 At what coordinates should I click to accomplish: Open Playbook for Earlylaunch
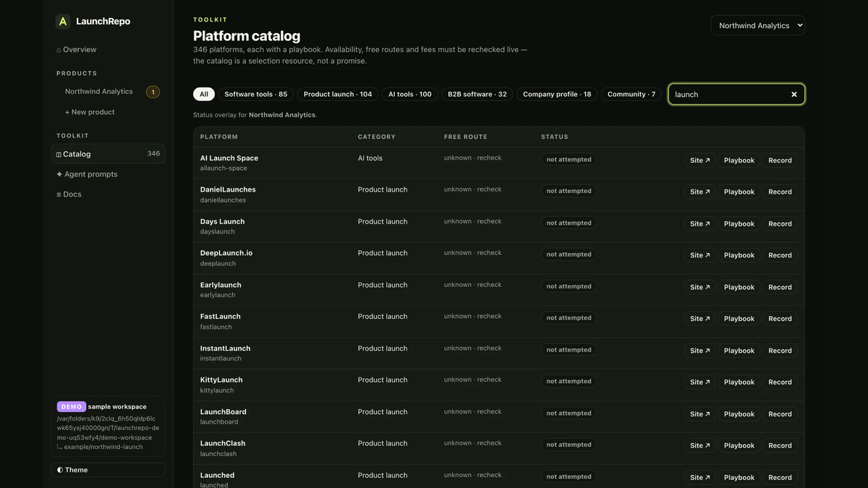739,287
